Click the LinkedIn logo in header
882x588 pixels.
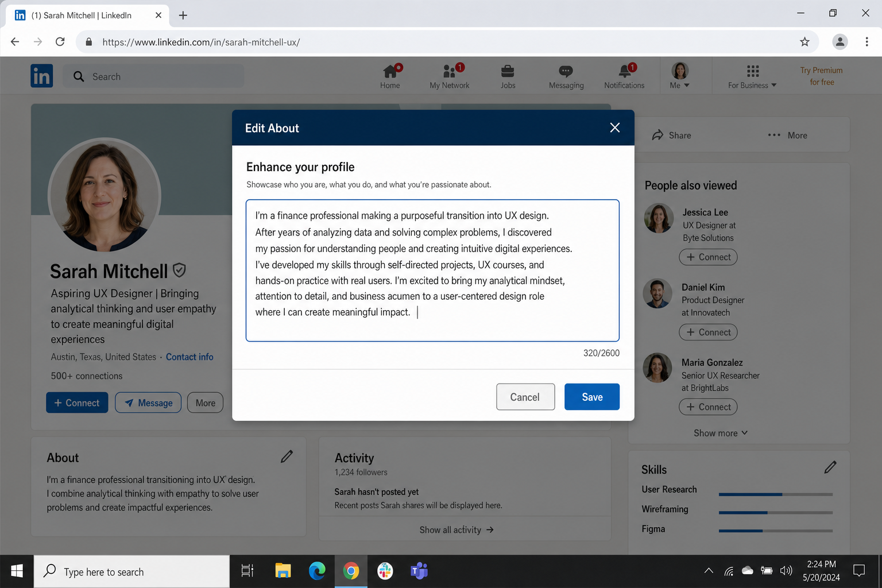click(x=42, y=76)
